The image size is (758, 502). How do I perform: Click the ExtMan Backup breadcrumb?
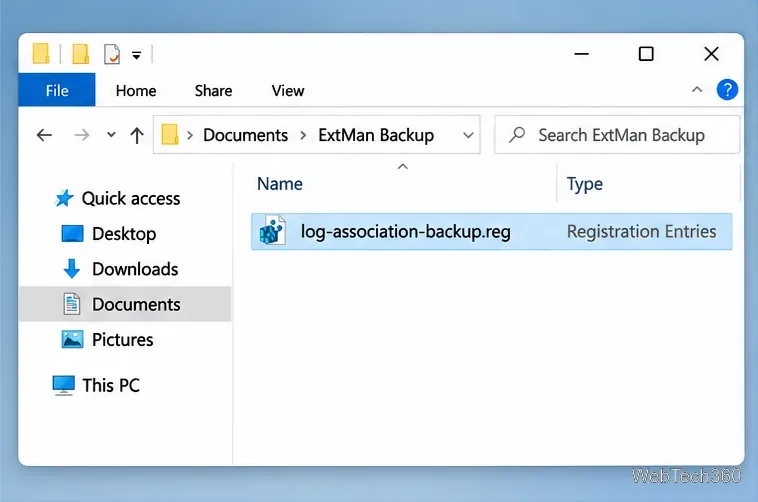click(376, 135)
